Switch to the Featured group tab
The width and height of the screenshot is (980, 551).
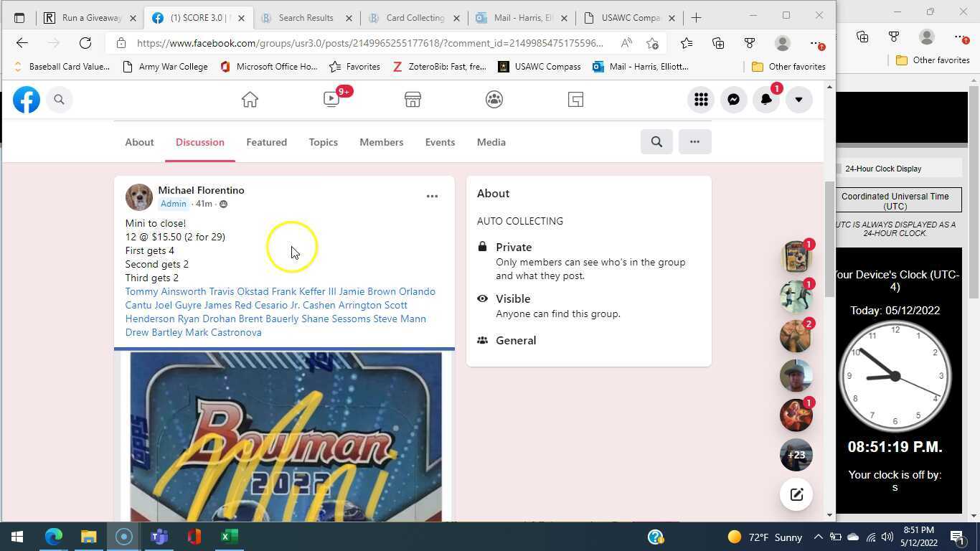click(266, 142)
